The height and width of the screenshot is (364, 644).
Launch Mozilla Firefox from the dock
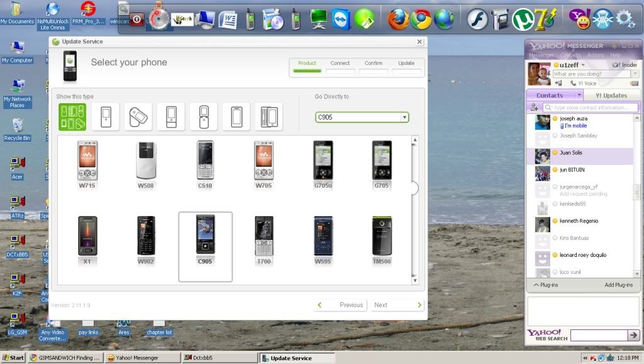[397, 19]
